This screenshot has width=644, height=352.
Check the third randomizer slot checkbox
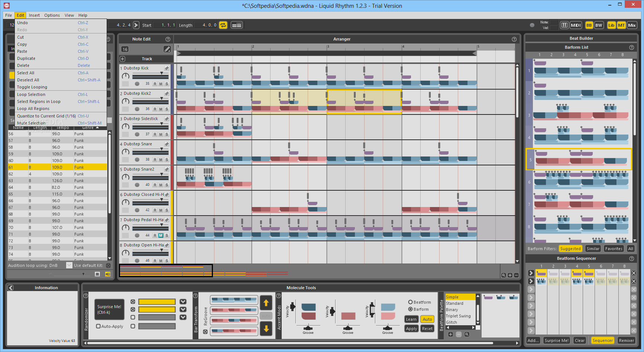133,317
